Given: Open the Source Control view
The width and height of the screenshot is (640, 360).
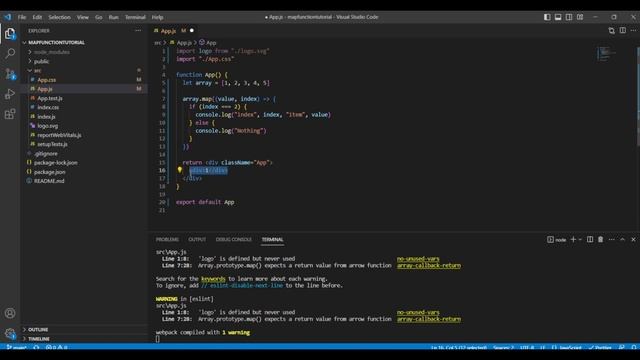Looking at the screenshot, I should [x=10, y=74].
